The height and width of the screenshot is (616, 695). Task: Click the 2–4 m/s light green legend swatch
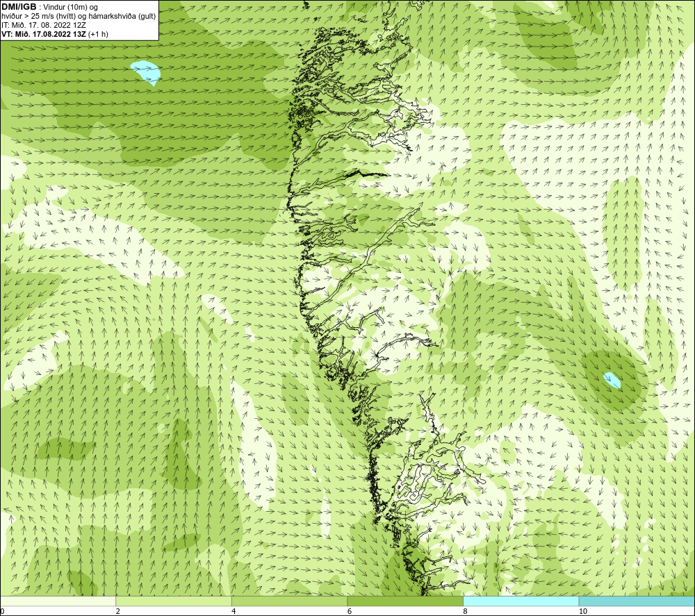(174, 601)
